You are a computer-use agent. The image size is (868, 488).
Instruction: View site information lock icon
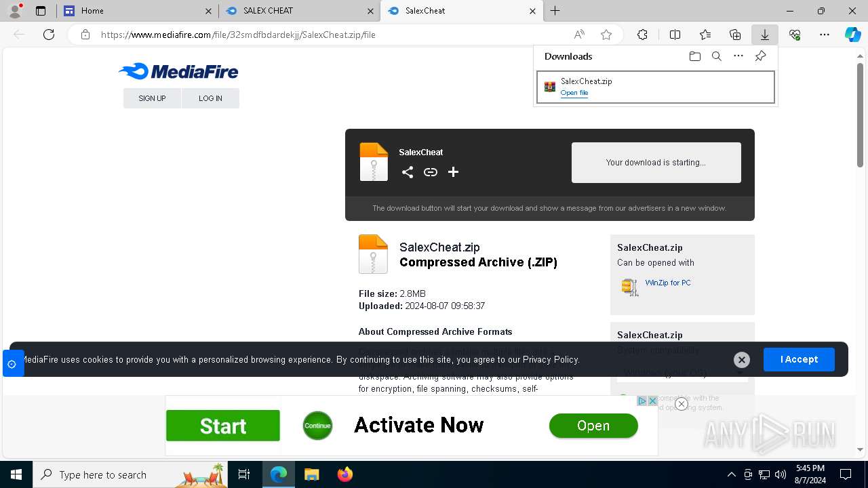(85, 35)
